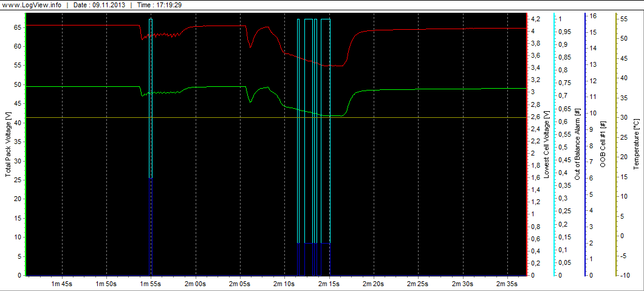Select the 'Lowest Cell Voltage [V]' axis title

coord(546,146)
